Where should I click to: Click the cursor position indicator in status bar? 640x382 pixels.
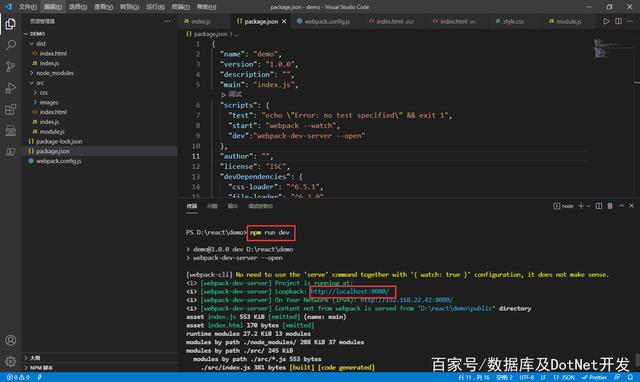click(474, 378)
